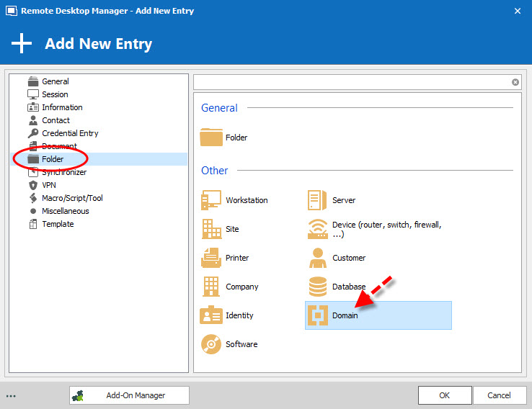Viewport: 532px width, 409px height.
Task: Click the General Folder entry icon
Action: pos(211,138)
